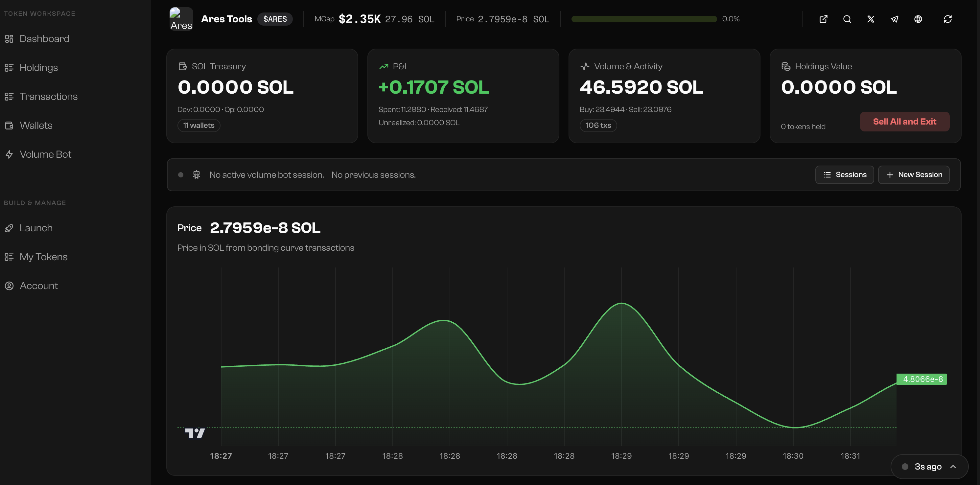980x485 pixels.
Task: Click the 'Unrealized: 0.0000 SOL' text
Action: 419,123
